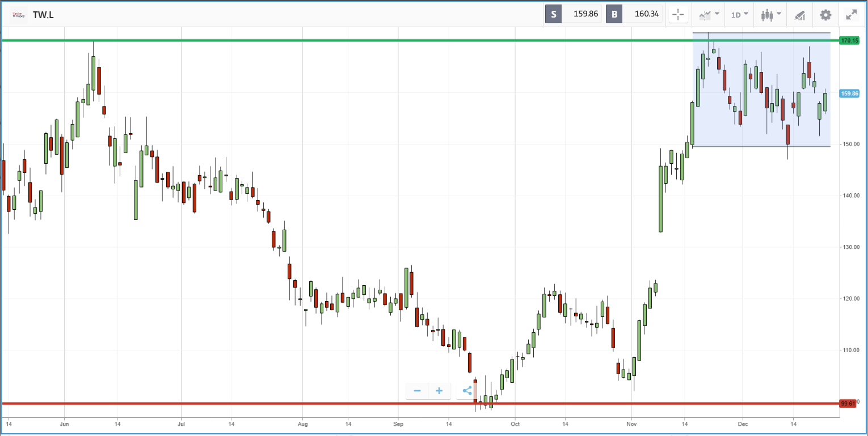The image size is (868, 436).
Task: Click the Dec date axis label
Action: click(743, 424)
